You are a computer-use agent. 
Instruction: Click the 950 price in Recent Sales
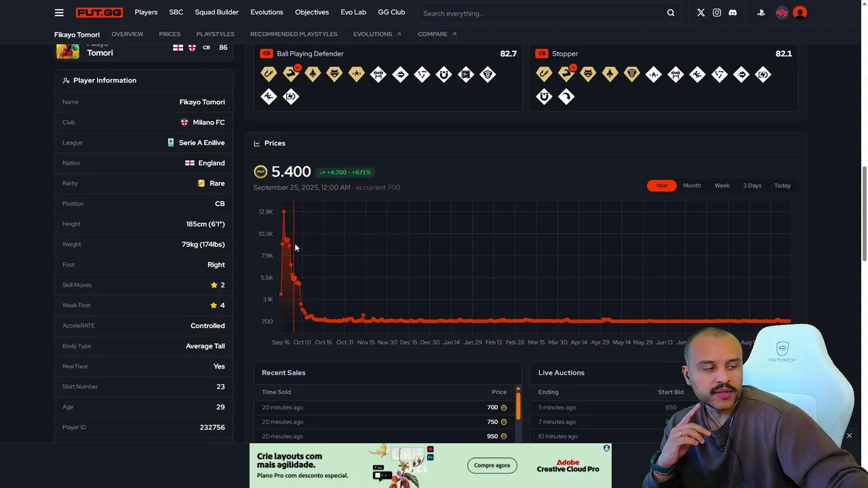(x=492, y=436)
